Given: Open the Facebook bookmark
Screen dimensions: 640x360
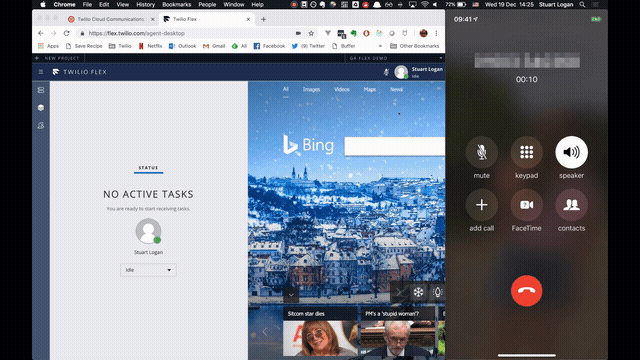Looking at the screenshot, I should [x=269, y=46].
